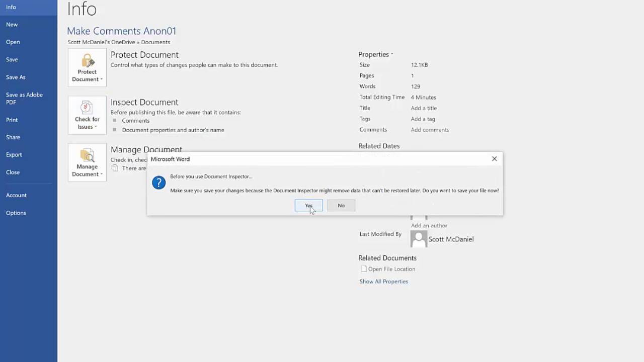644x362 pixels.
Task: Click Scott McDaniel's avatar picture
Action: pyautogui.click(x=419, y=239)
